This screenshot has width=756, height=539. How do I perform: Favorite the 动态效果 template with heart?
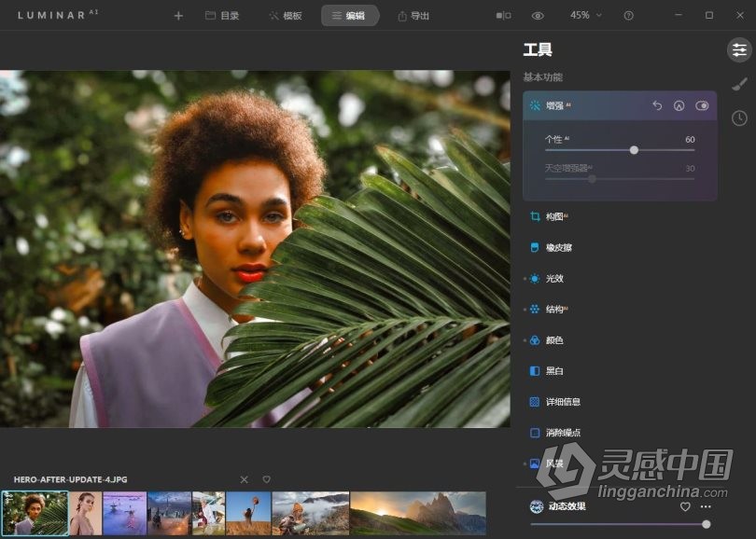click(x=685, y=506)
